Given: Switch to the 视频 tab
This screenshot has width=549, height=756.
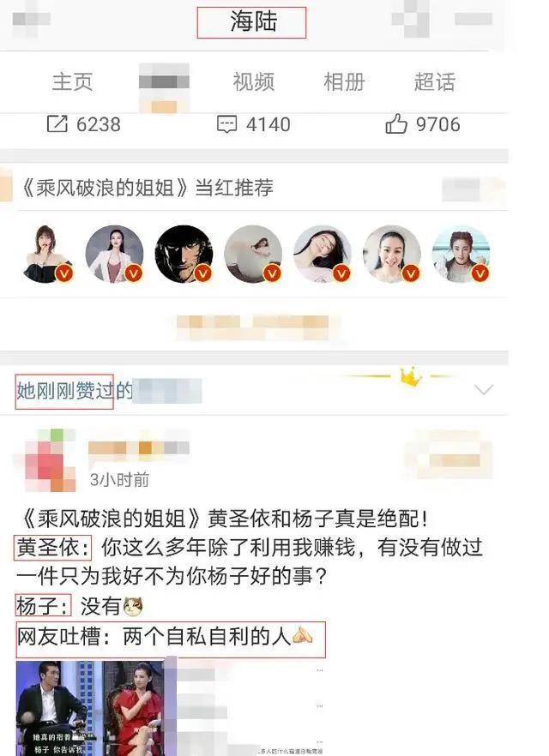Looking at the screenshot, I should [254, 81].
